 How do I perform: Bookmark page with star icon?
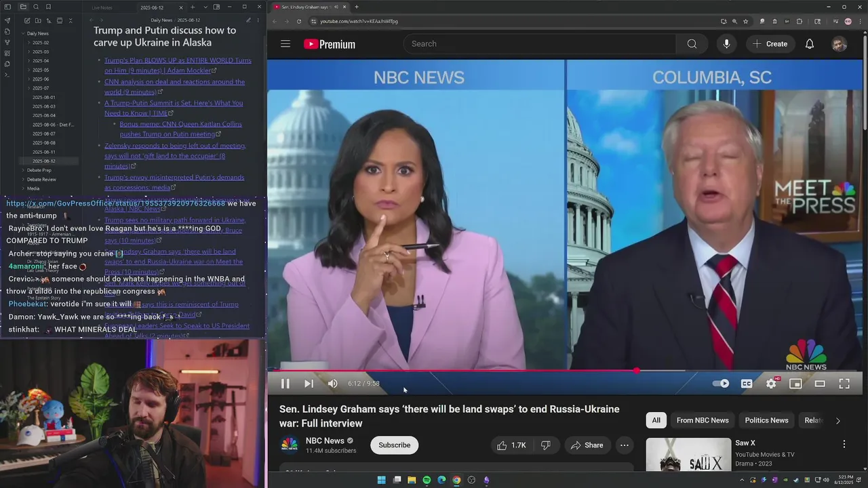tap(746, 21)
